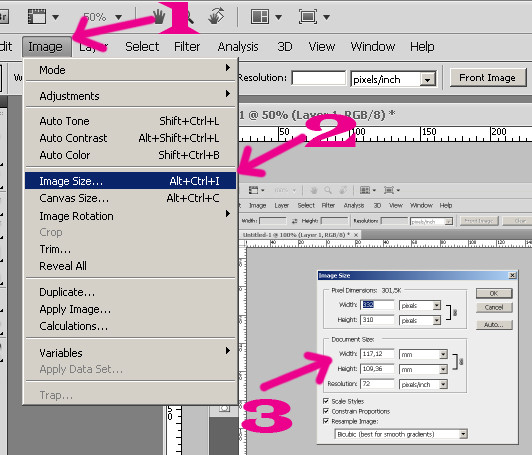Screen dimensions: 532x455
Task: Select the Hand tool icon
Action: click(158, 16)
